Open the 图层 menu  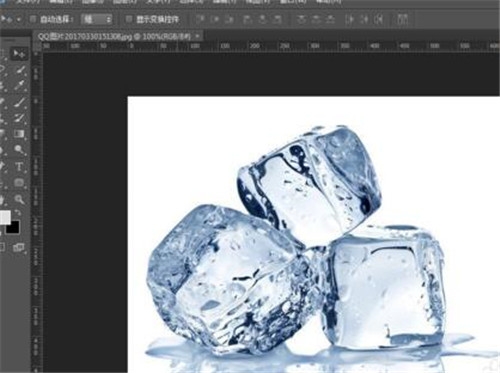tap(125, 2)
